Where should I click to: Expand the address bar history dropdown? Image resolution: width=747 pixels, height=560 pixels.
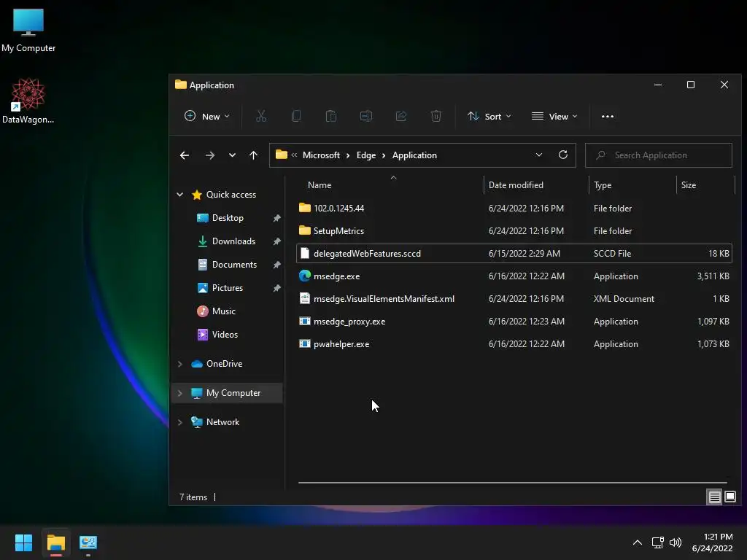539,155
